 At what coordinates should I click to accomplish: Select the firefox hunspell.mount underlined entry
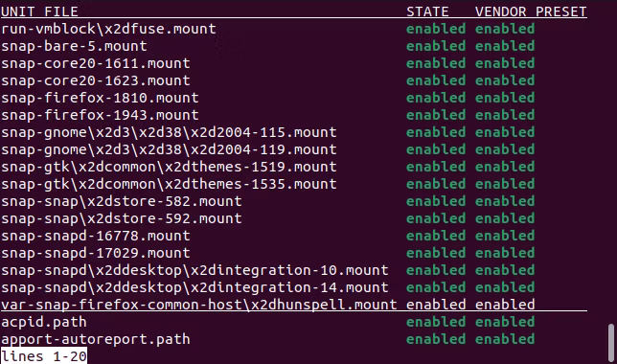pos(199,305)
